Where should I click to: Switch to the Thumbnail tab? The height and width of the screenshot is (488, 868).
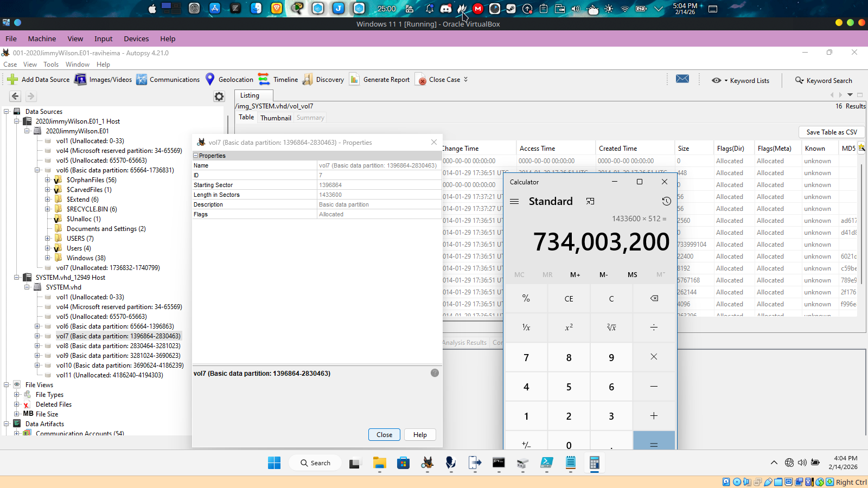tap(276, 118)
